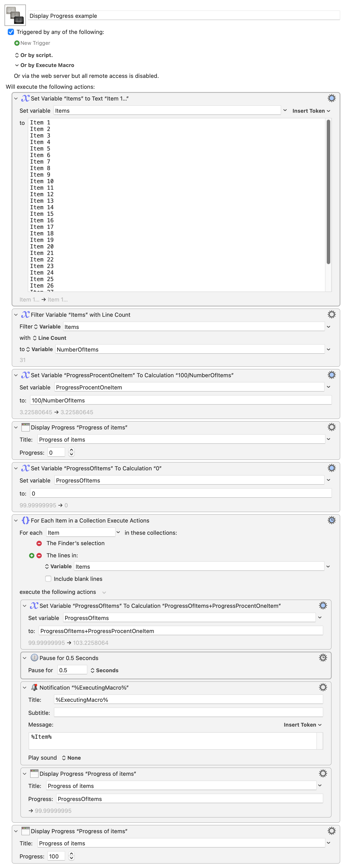Collapse the Pause for 0.5 Seconds action
345x868 pixels.
click(25, 658)
